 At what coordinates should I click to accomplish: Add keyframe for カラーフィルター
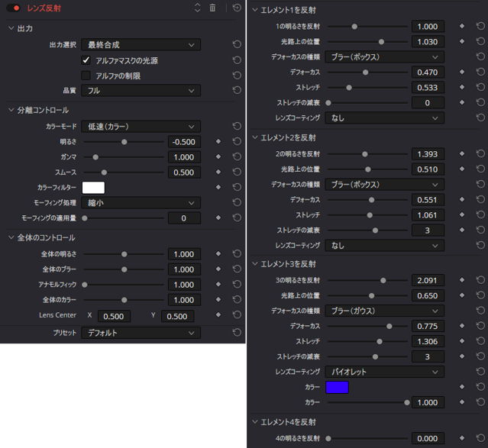218,187
